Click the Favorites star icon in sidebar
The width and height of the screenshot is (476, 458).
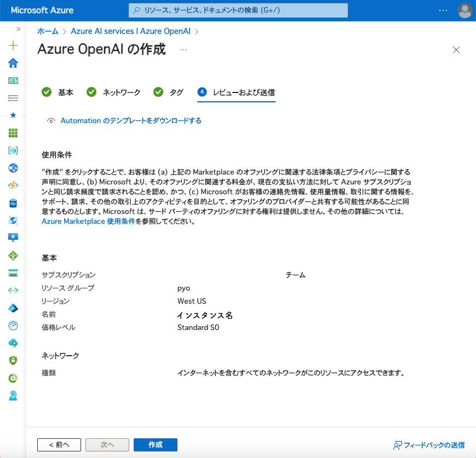(x=13, y=115)
